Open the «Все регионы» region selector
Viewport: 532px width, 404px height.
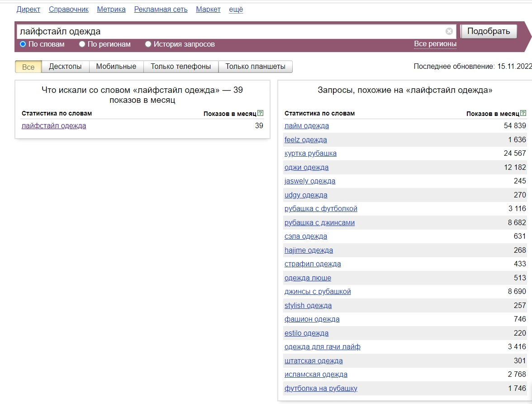(435, 44)
